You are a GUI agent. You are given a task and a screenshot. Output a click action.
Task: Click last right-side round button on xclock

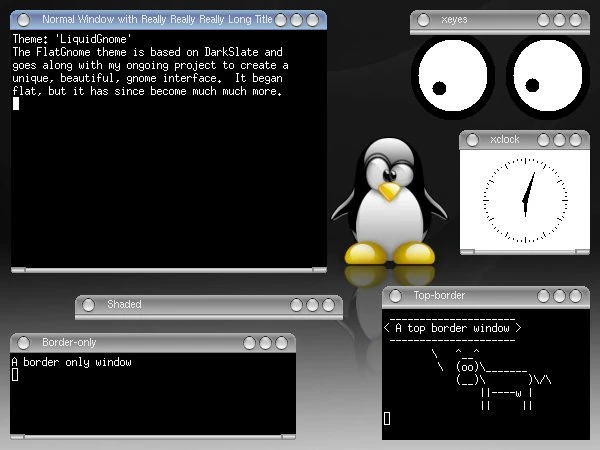(x=576, y=140)
